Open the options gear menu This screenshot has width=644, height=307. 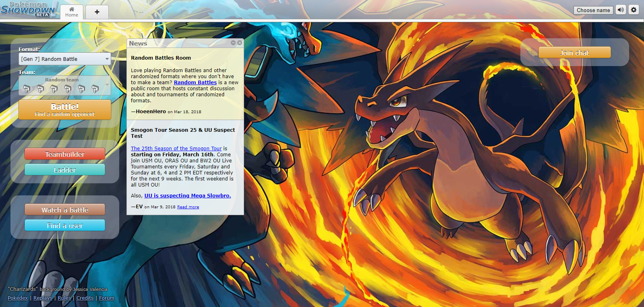click(634, 10)
